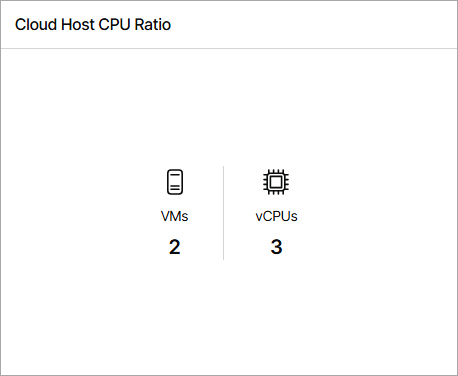Click the blank card area above the statistics
Image resolution: width=458 pixels, height=376 pixels.
pos(229,107)
